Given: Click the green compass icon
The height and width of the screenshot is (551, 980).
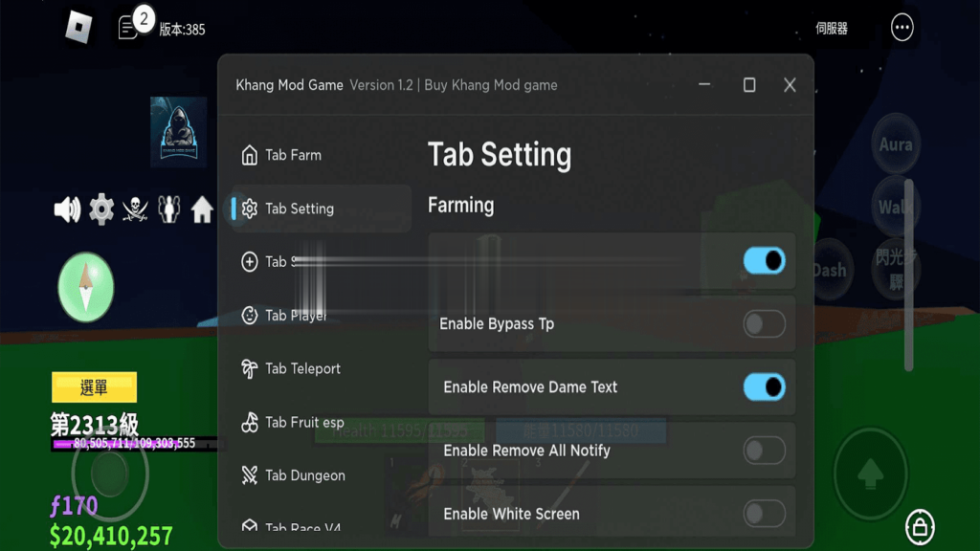Looking at the screenshot, I should coord(86,286).
